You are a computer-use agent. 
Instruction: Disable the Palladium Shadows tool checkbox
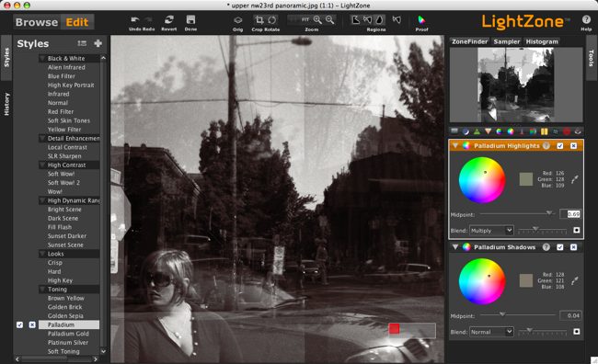pos(560,247)
